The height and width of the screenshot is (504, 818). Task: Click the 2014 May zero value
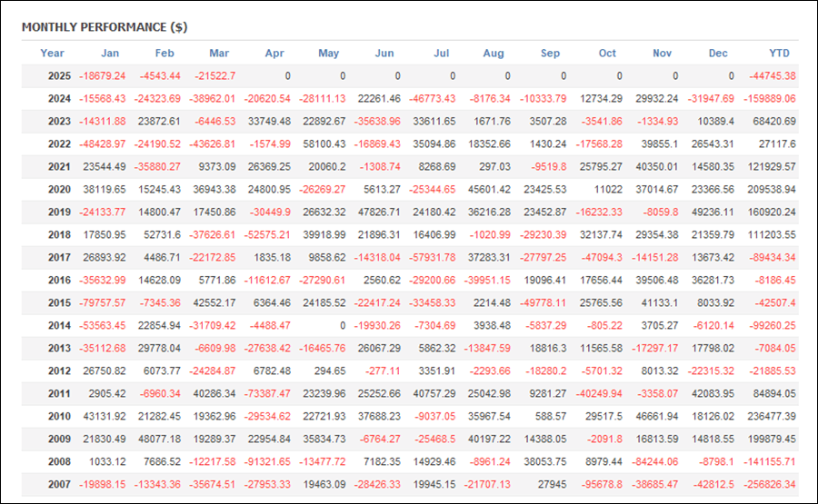click(x=343, y=326)
